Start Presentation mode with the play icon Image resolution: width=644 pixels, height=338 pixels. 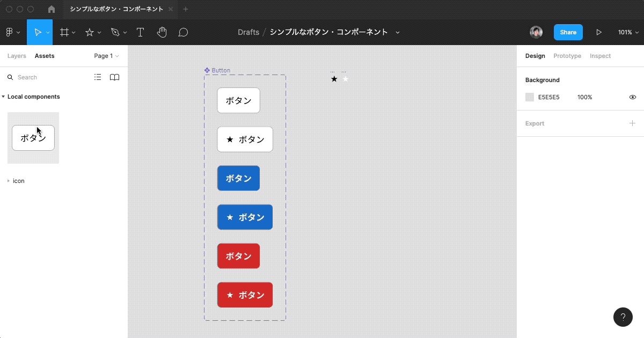tap(599, 32)
